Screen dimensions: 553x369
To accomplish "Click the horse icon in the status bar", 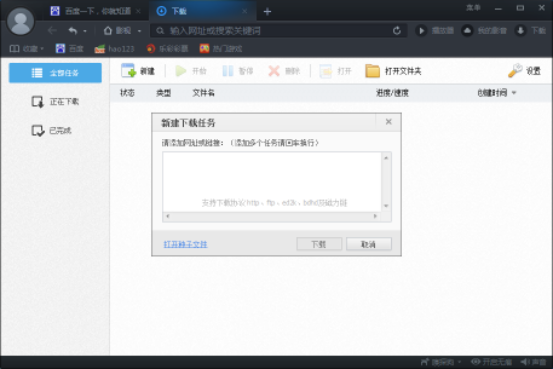I will click(425, 362).
